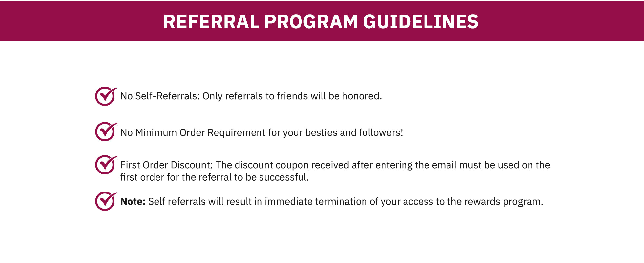Click the words 'besties and followers!'
Image resolution: width=644 pixels, height=263 pixels.
coord(354,132)
